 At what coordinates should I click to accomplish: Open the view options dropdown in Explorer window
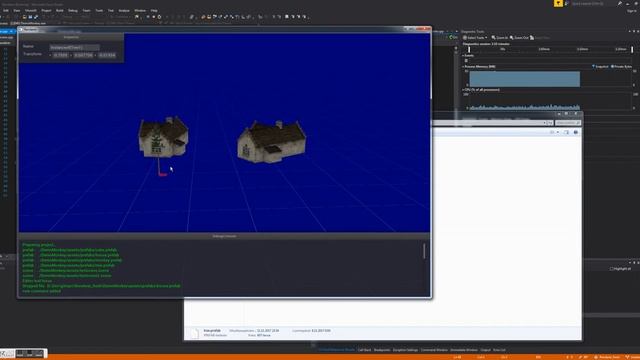pyautogui.click(x=558, y=132)
